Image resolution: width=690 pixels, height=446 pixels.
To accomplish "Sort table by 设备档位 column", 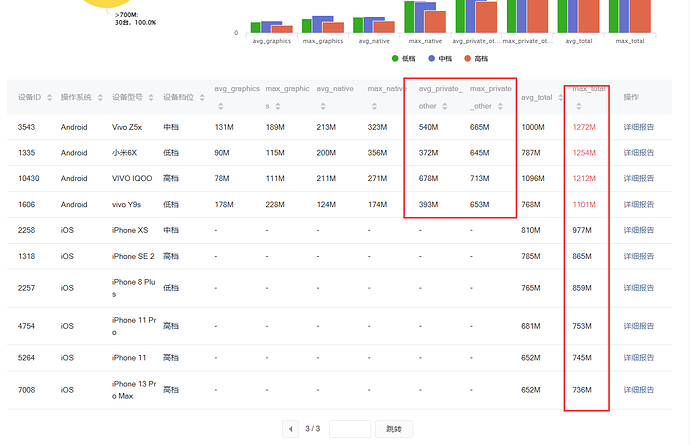I will coord(202,97).
